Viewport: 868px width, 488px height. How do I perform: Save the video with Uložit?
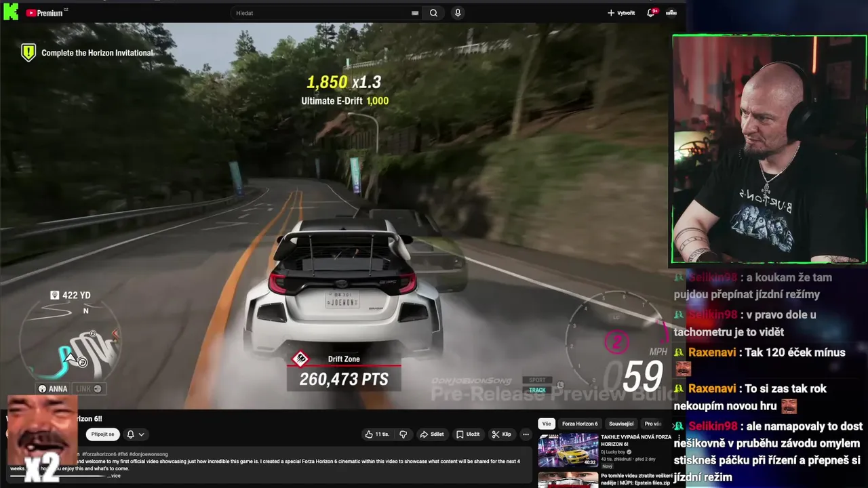[468, 434]
